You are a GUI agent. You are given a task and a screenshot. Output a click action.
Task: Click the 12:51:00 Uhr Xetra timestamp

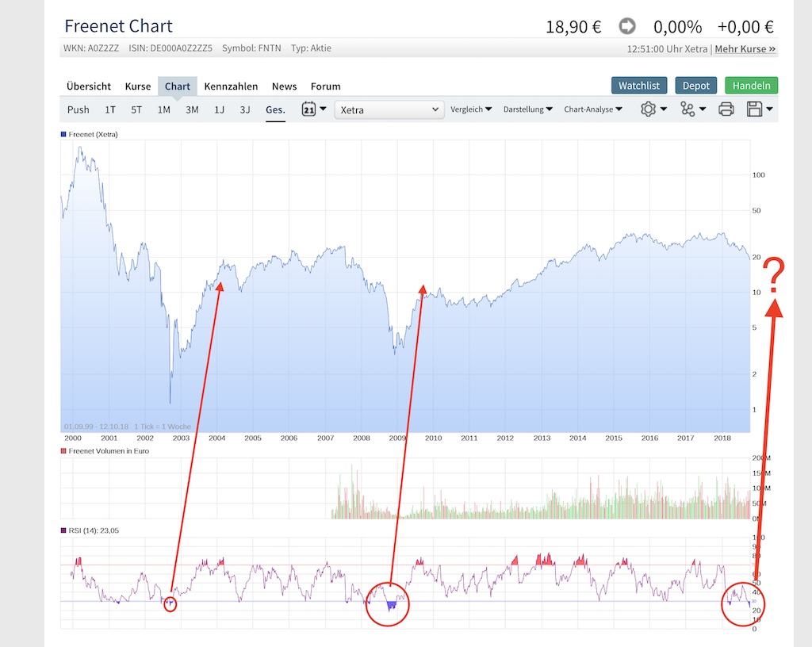(x=667, y=49)
